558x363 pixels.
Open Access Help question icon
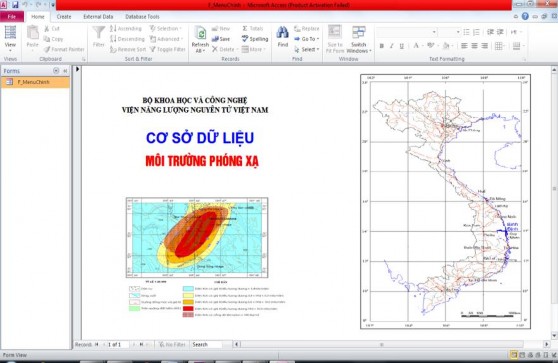pyautogui.click(x=525, y=16)
